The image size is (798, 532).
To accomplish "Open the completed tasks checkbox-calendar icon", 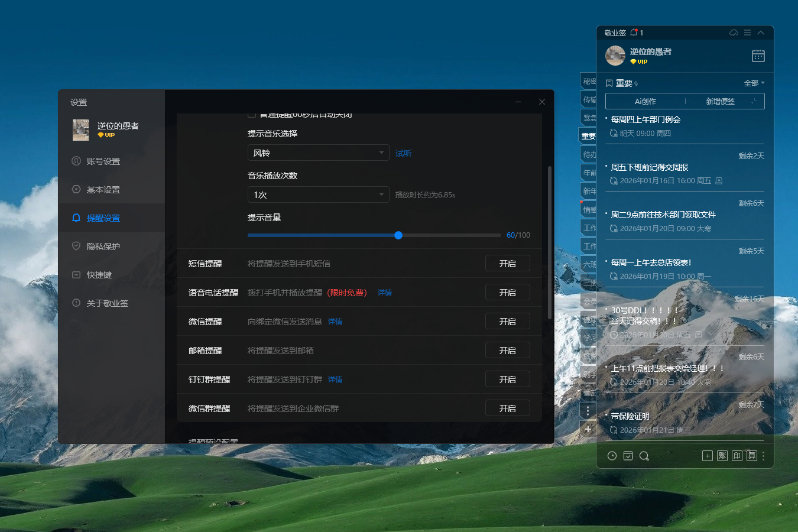I will tap(628, 456).
